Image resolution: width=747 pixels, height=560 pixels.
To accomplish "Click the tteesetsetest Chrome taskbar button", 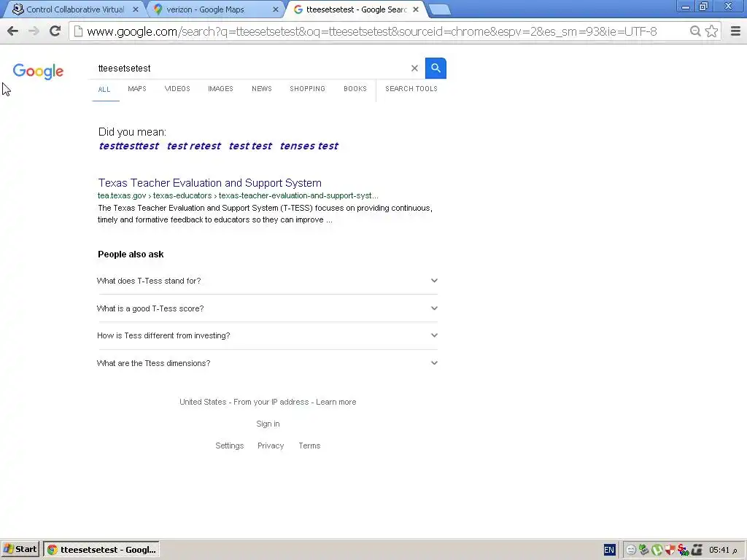I will pyautogui.click(x=101, y=550).
